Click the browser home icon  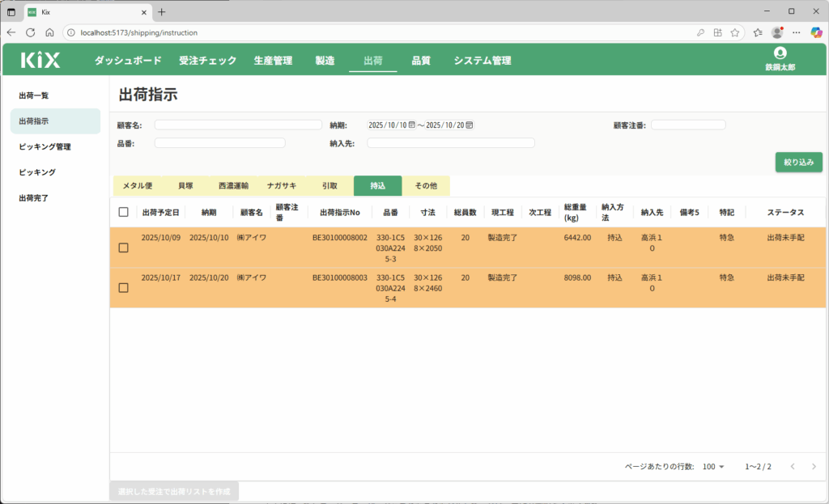(x=49, y=32)
